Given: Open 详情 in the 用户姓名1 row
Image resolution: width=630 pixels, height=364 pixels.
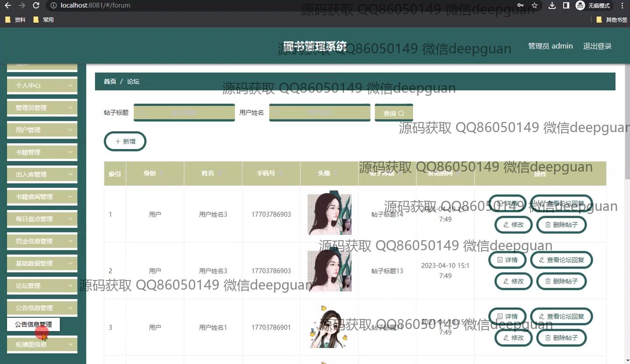Looking at the screenshot, I should coord(507,316).
